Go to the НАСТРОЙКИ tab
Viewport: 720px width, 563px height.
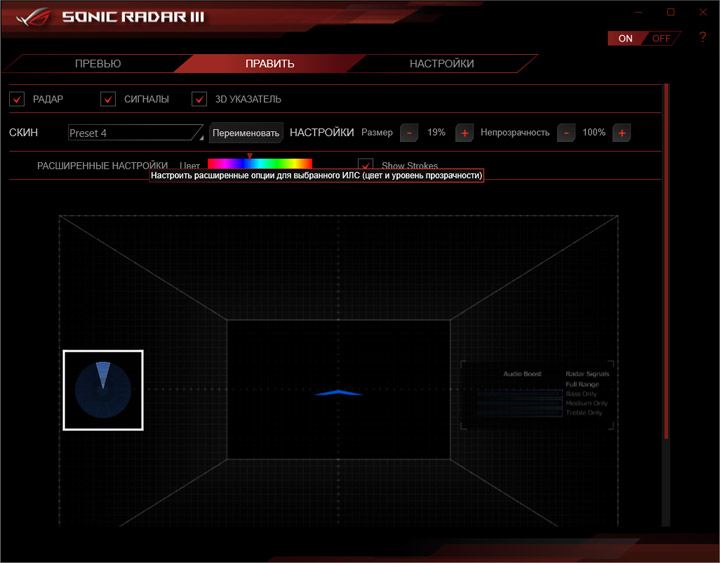coord(442,64)
